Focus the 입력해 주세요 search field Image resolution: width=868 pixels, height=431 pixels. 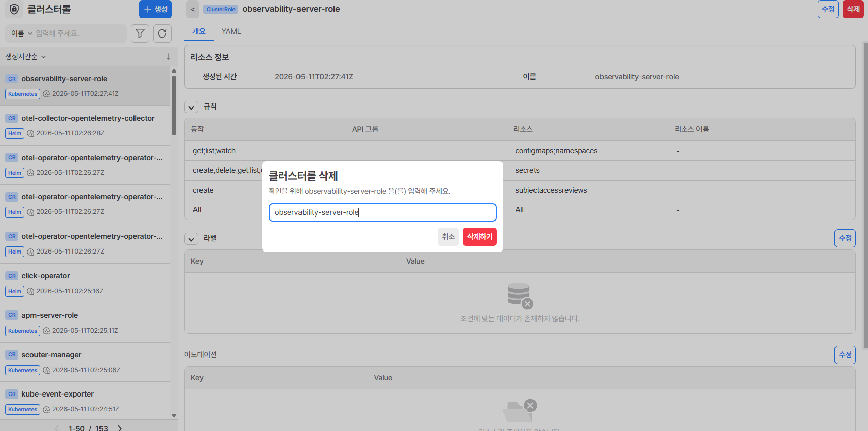coord(79,33)
